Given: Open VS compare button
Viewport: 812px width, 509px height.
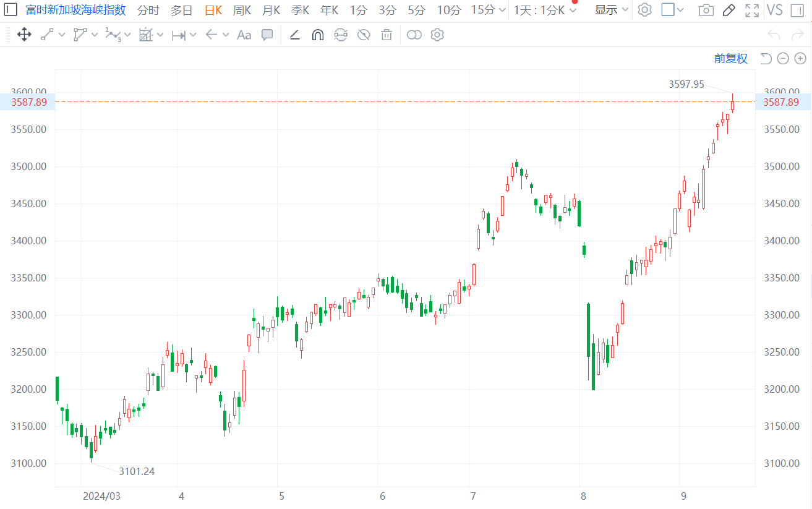Looking at the screenshot, I should 774,10.
